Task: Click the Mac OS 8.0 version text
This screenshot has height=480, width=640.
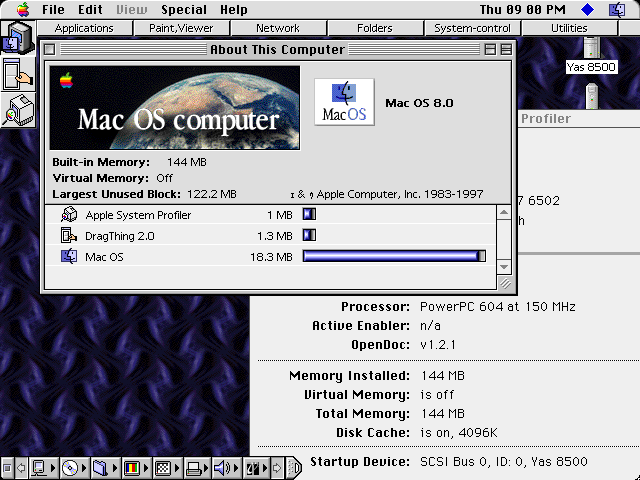Action: tap(419, 103)
